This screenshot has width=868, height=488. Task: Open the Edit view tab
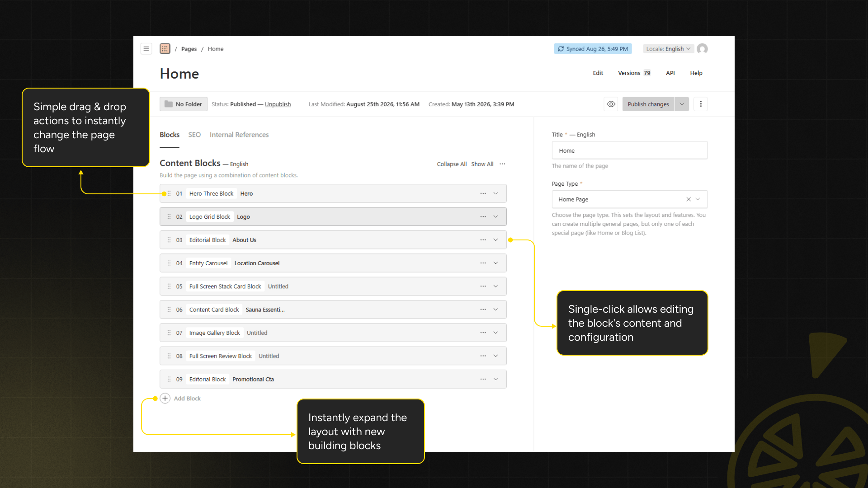click(x=598, y=73)
